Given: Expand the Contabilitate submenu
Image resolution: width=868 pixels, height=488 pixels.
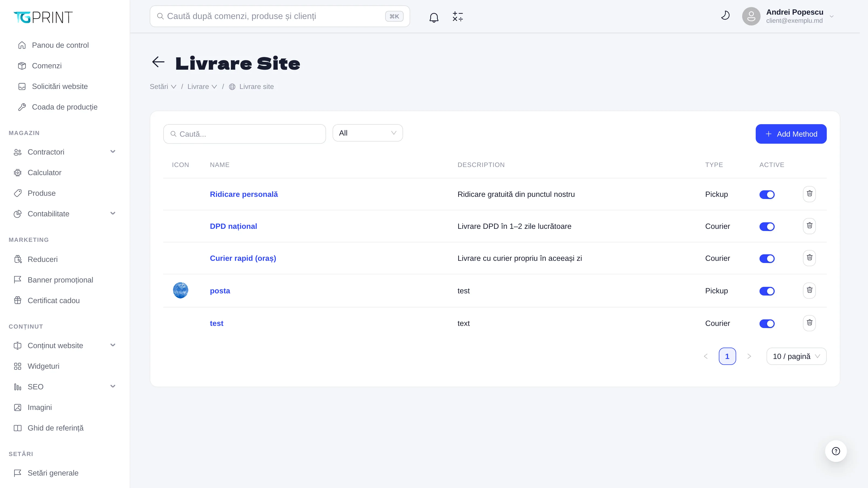Looking at the screenshot, I should click(x=113, y=213).
